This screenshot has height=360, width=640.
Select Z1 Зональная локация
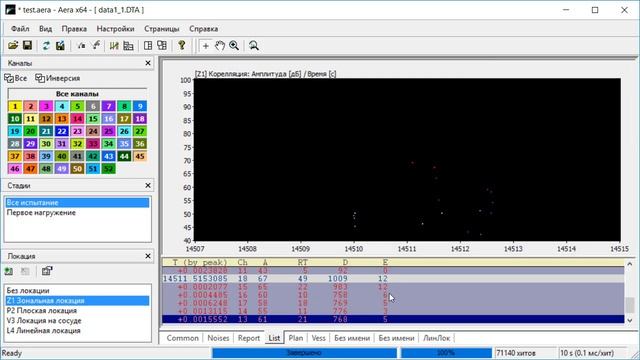tap(77, 301)
